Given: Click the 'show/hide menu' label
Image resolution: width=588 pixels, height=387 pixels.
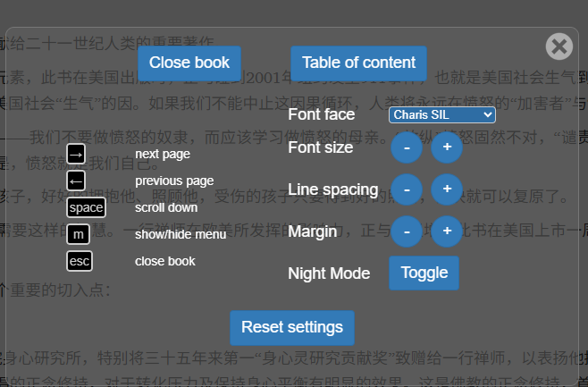Looking at the screenshot, I should (181, 234).
